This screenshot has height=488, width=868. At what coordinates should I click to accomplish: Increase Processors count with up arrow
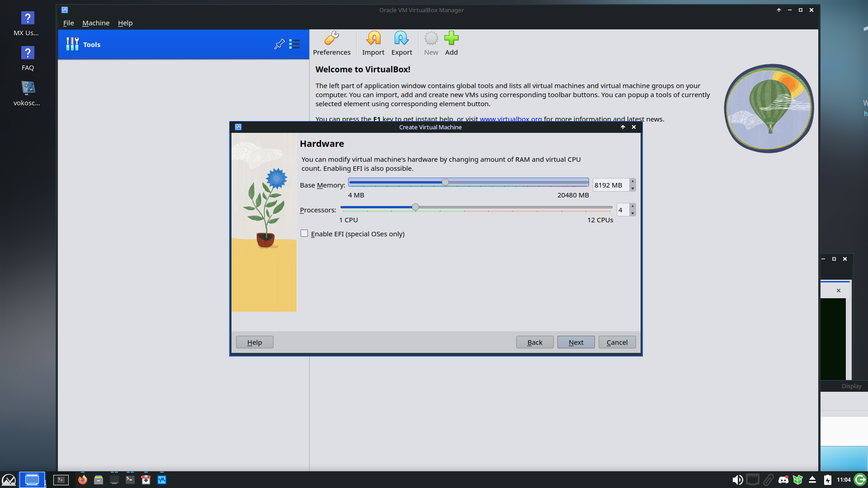(x=632, y=206)
